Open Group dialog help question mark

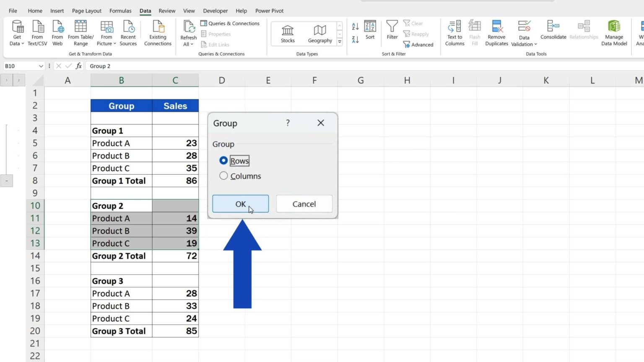[x=288, y=123]
